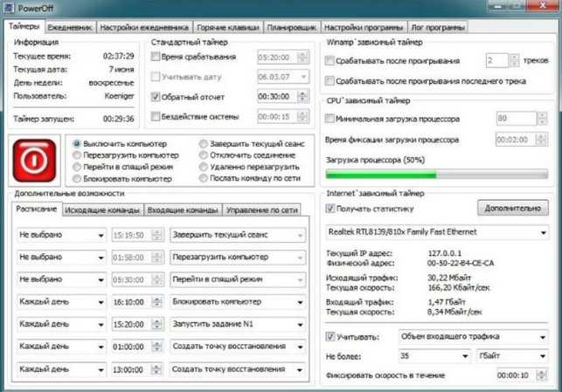The height and width of the screenshot is (392, 562).
Task: Open the Не более value 35 dropdown
Action: point(434,356)
